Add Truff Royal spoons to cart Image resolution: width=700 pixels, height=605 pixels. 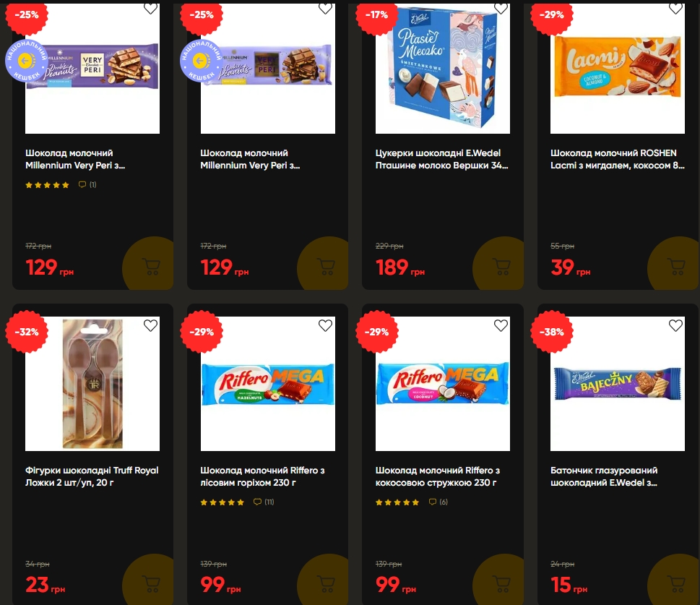[x=150, y=582]
